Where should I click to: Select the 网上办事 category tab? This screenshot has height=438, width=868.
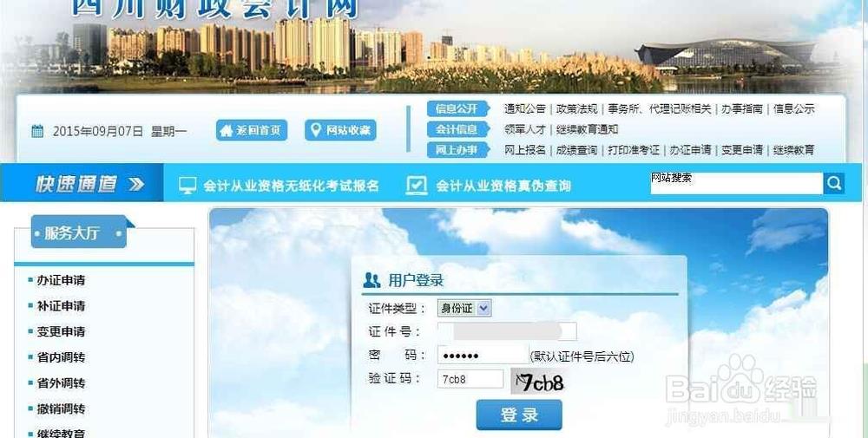pos(457,150)
